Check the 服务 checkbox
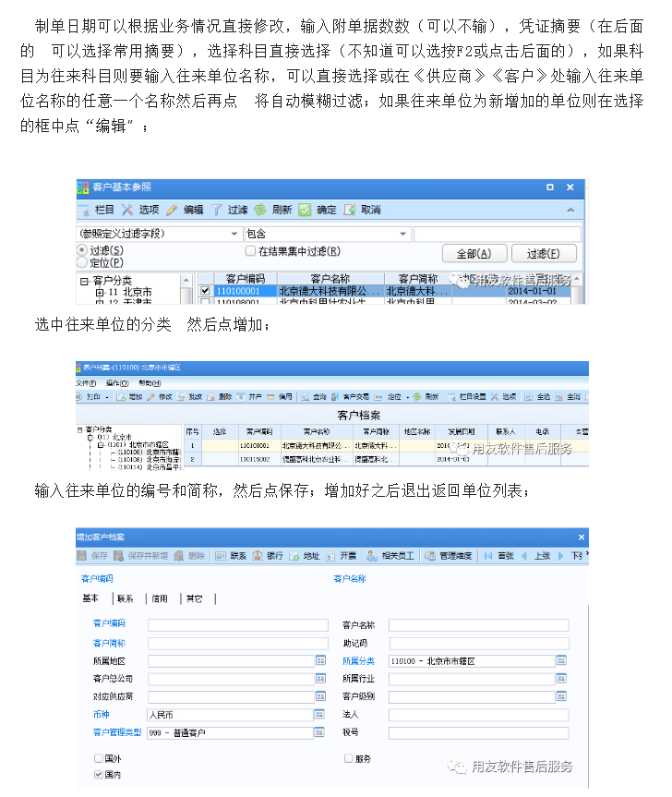The image size is (672, 797). tap(348, 758)
